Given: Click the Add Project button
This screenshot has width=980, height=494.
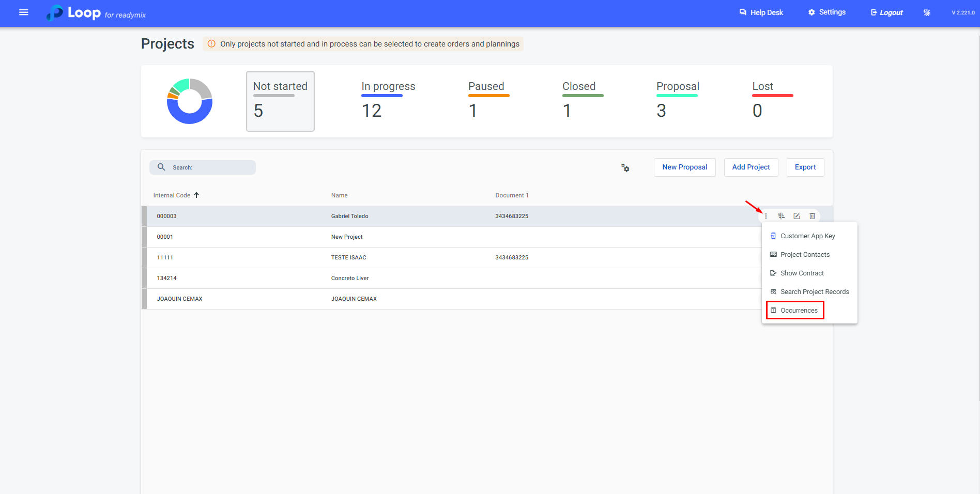Looking at the screenshot, I should pyautogui.click(x=751, y=167).
